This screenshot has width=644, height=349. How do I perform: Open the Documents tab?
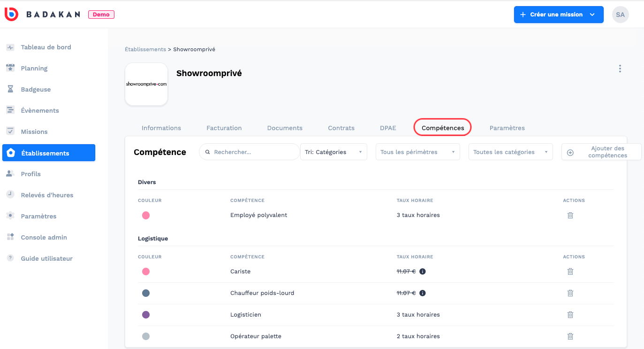click(285, 128)
